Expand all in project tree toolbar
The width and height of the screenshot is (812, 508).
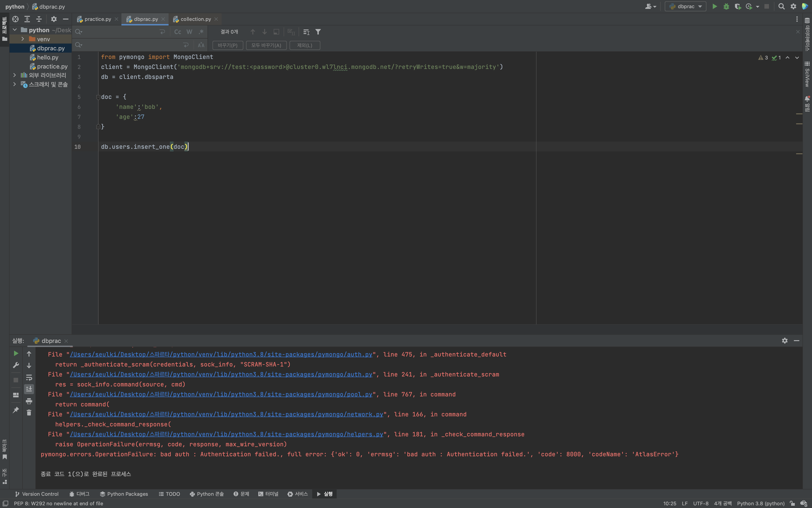[27, 19]
